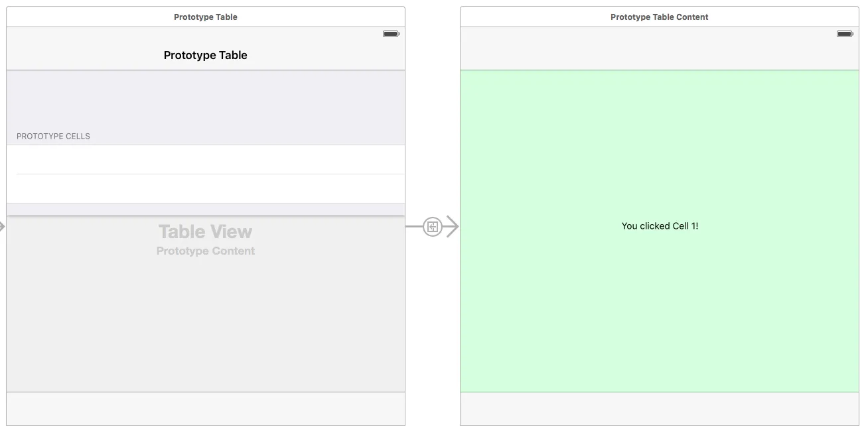Select the circular segue icon between scenes
The height and width of the screenshot is (435, 868).
click(x=433, y=227)
